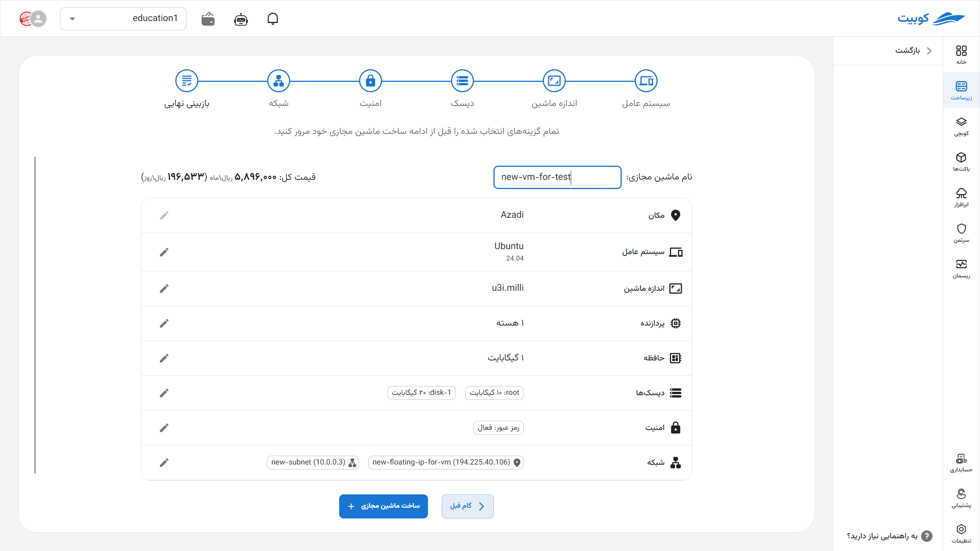This screenshot has width=980, height=551.
Task: Edit the حافظه row
Action: (164, 358)
